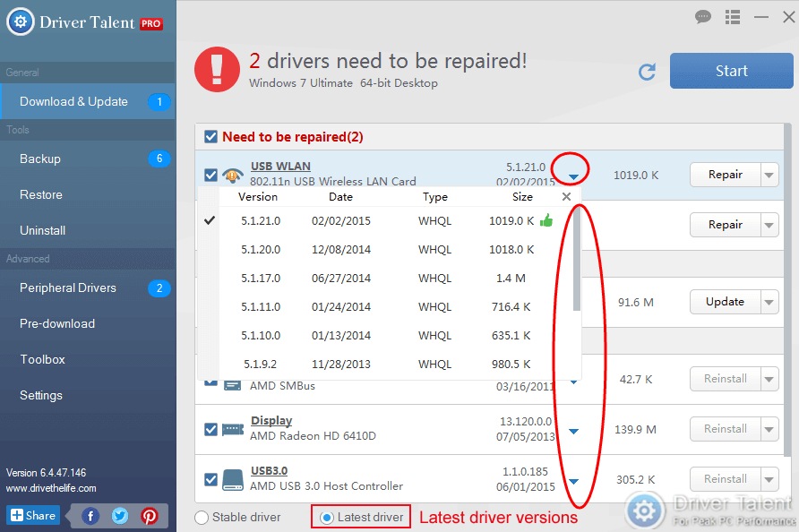Select version 5.1.21.0 in list
799x532 pixels.
click(390, 220)
